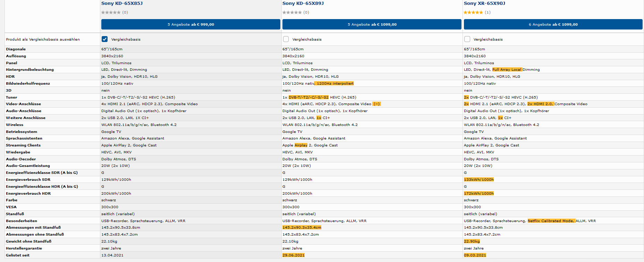The image size is (644, 262).
Task: Click highlighted date '29.06.2021'
Action: point(293,255)
